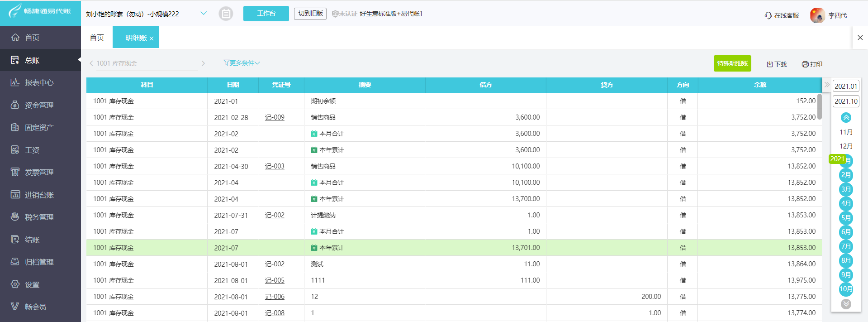The image size is (868, 322).
Task: Click the 工作台 button
Action: point(266,14)
